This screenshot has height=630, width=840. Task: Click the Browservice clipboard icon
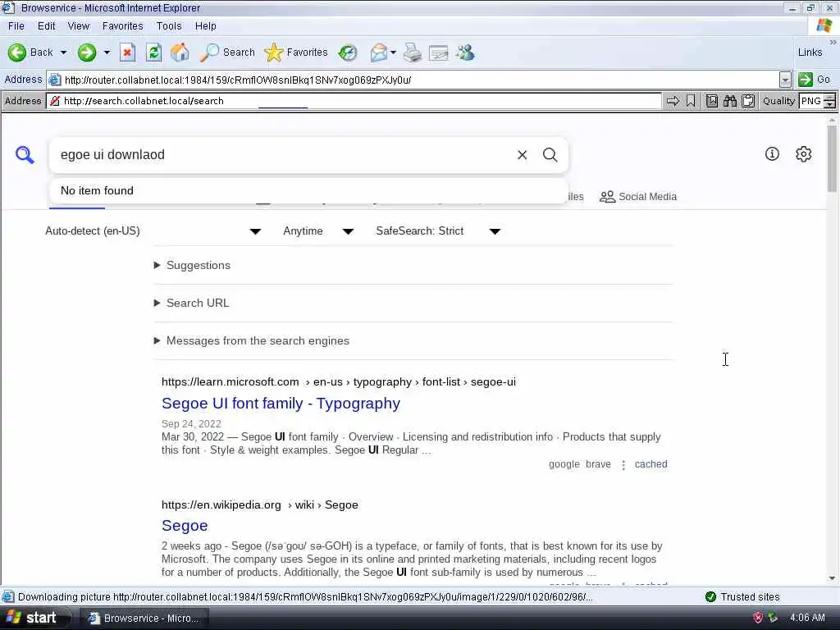(748, 101)
